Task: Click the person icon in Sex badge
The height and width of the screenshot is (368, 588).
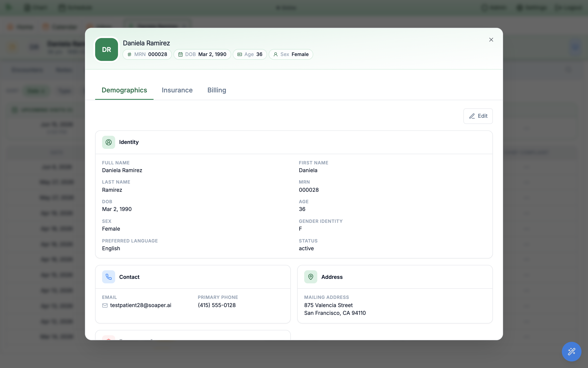Action: [276, 54]
